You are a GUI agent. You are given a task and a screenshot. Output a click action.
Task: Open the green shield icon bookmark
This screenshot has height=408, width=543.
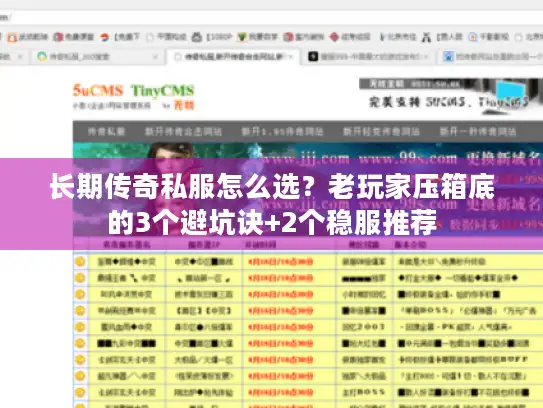pos(258,37)
